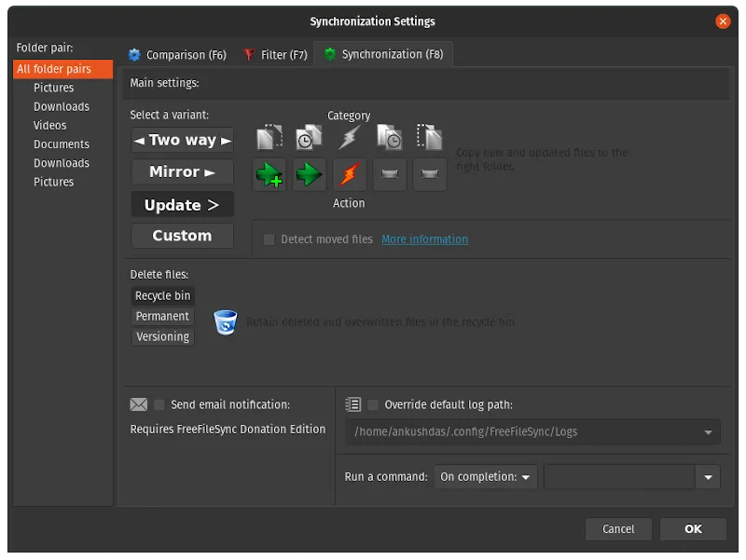Image resolution: width=746 pixels, height=560 pixels.
Task: Choose the Versioning delete option
Action: point(163,337)
